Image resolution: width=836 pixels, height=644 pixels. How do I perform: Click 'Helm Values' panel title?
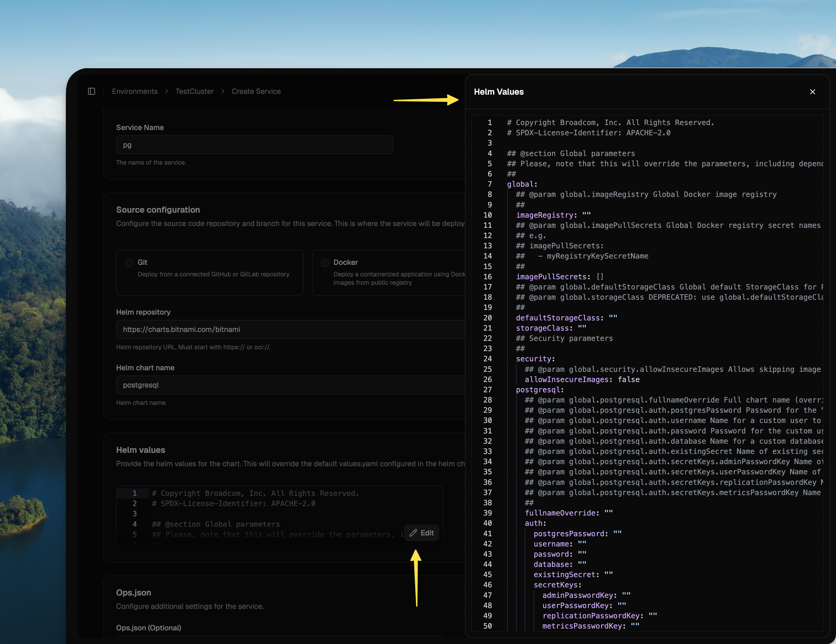(x=499, y=92)
